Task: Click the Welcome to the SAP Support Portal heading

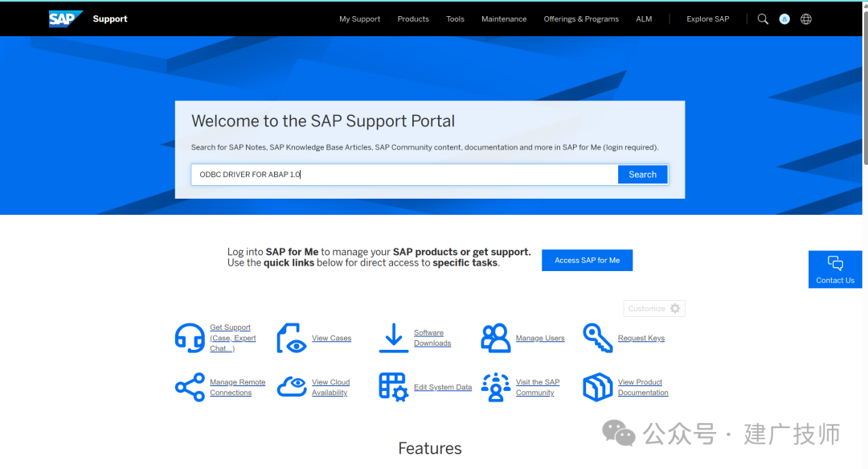Action: coord(323,121)
